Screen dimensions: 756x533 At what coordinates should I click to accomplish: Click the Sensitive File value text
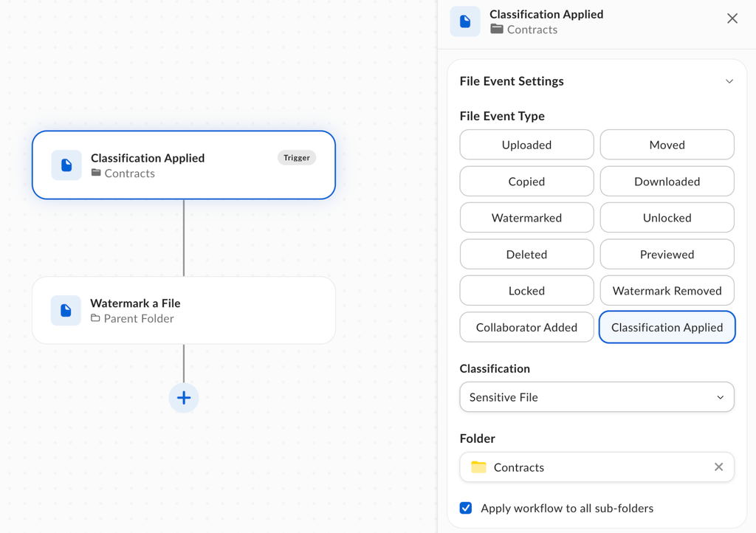(x=504, y=398)
